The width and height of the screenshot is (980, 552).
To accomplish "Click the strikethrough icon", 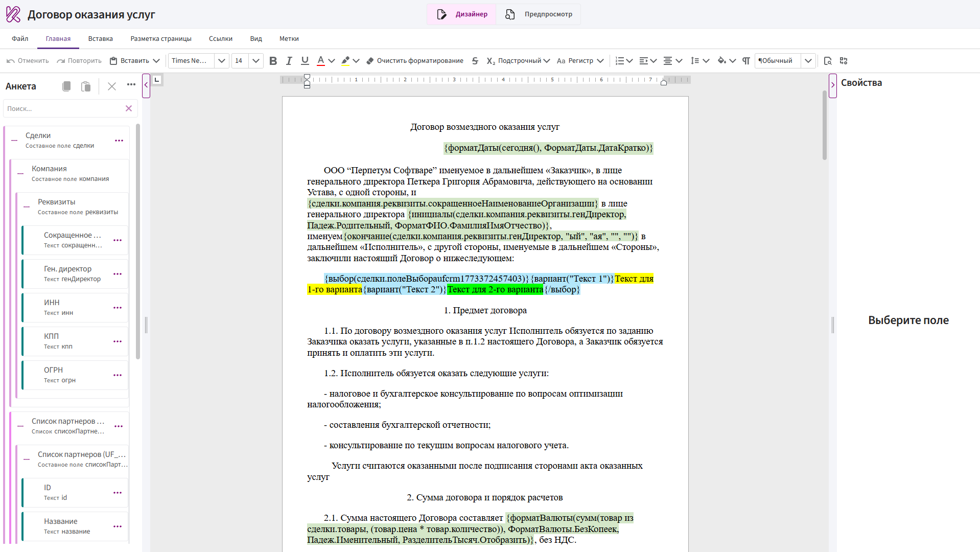I will click(475, 61).
